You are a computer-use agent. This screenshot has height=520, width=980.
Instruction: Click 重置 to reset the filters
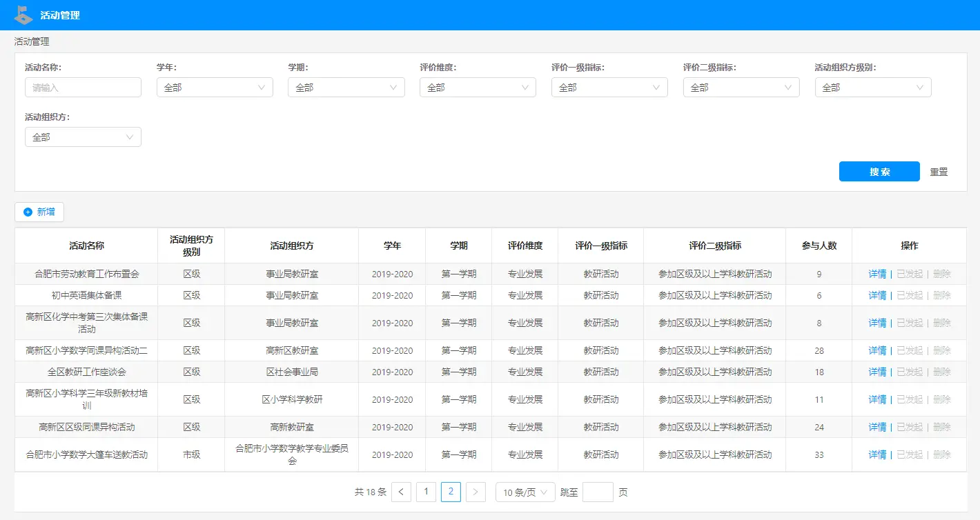[x=939, y=172]
